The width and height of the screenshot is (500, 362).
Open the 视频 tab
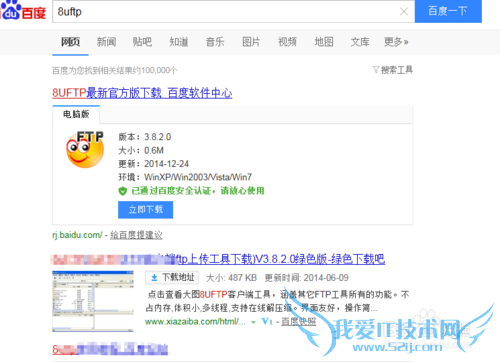pyautogui.click(x=287, y=42)
